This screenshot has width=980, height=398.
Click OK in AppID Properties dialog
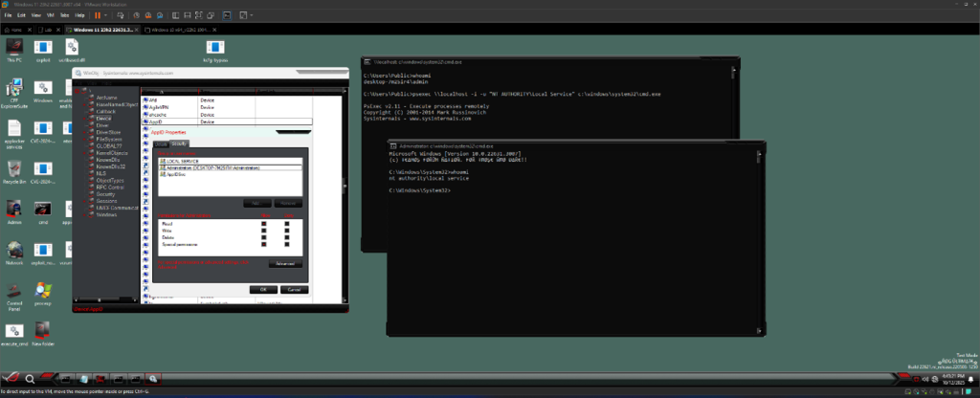[x=262, y=289]
